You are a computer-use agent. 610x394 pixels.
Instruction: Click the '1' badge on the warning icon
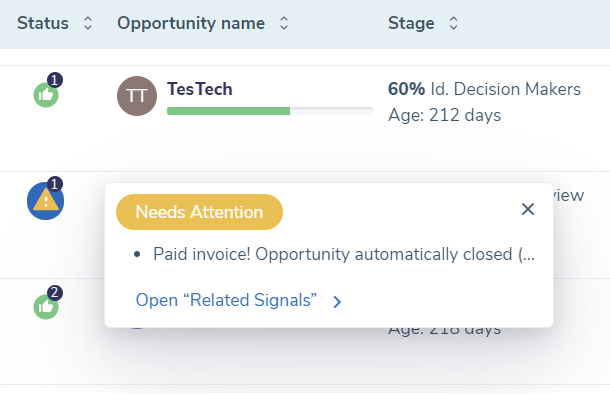coord(55,184)
